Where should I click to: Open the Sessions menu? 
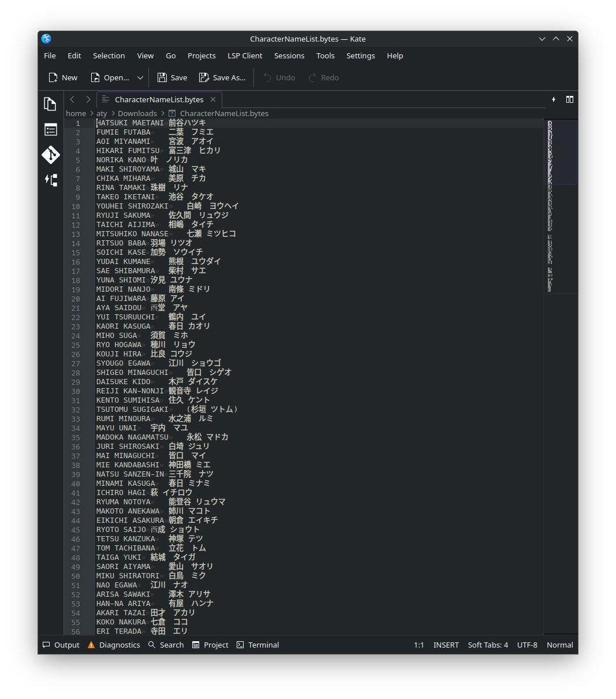(x=289, y=55)
